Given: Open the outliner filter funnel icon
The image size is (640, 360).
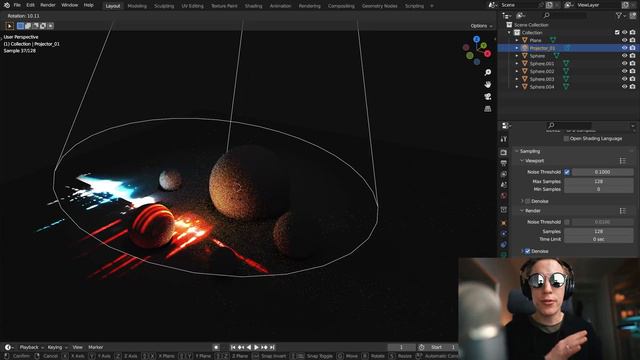Looking at the screenshot, I should (620, 16).
